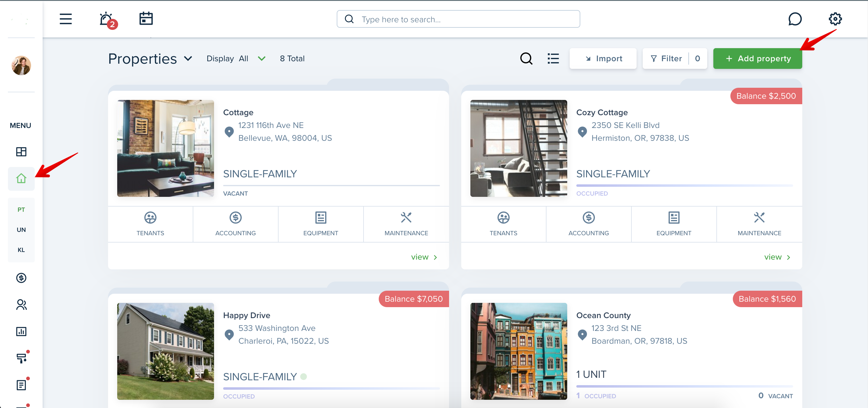The image size is (868, 408).
Task: Open Tenants for Cottage
Action: pos(150,224)
